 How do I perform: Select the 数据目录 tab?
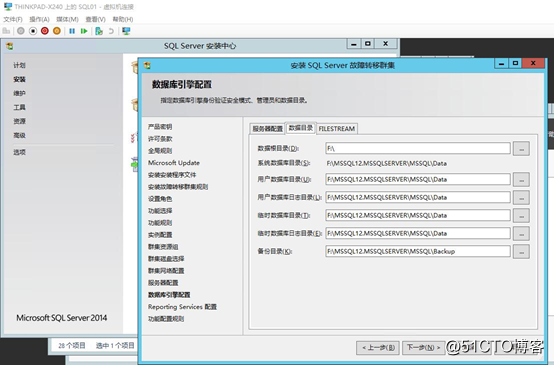[x=301, y=128]
